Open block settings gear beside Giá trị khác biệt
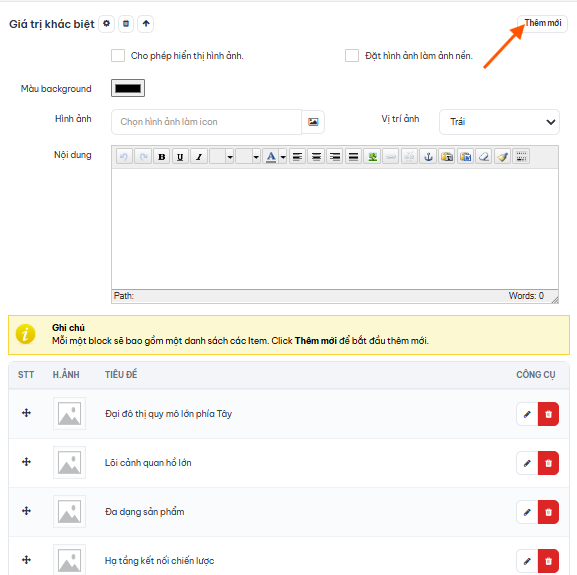Screen dimensions: 577x575 pyautogui.click(x=106, y=24)
